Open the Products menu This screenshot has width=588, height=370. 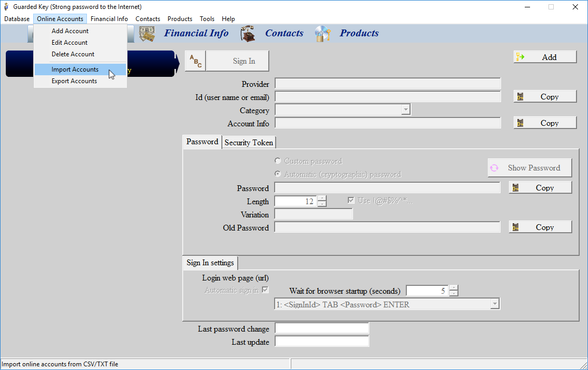tap(180, 19)
